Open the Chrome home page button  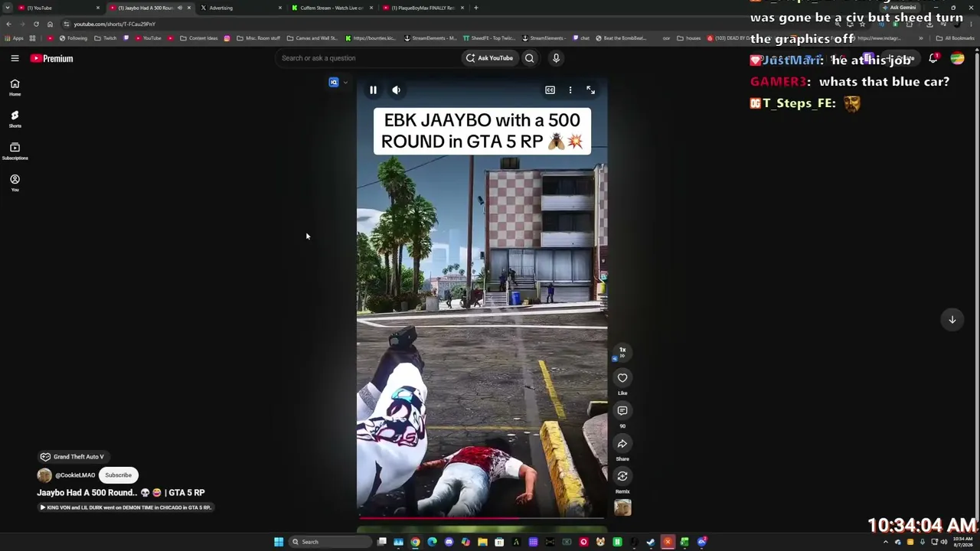pyautogui.click(x=50, y=24)
